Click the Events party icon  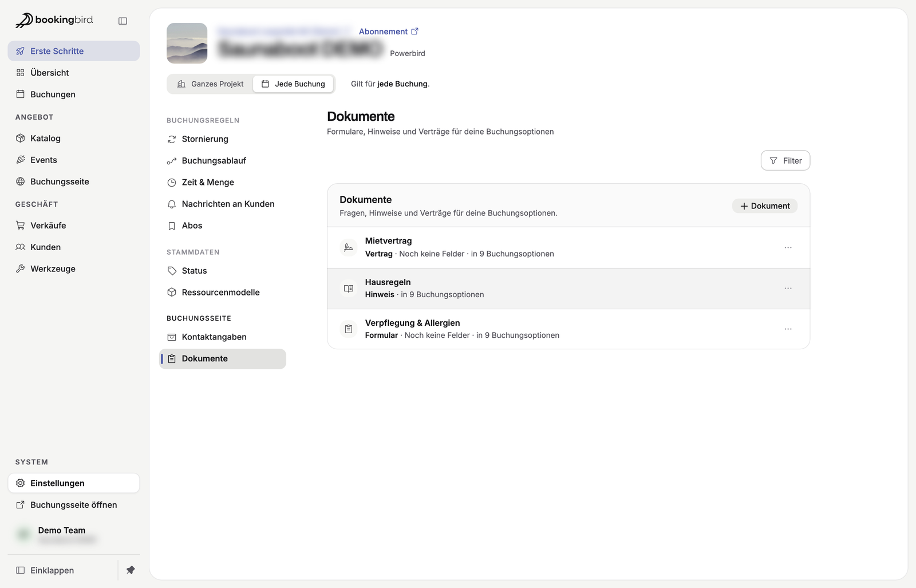click(x=21, y=160)
